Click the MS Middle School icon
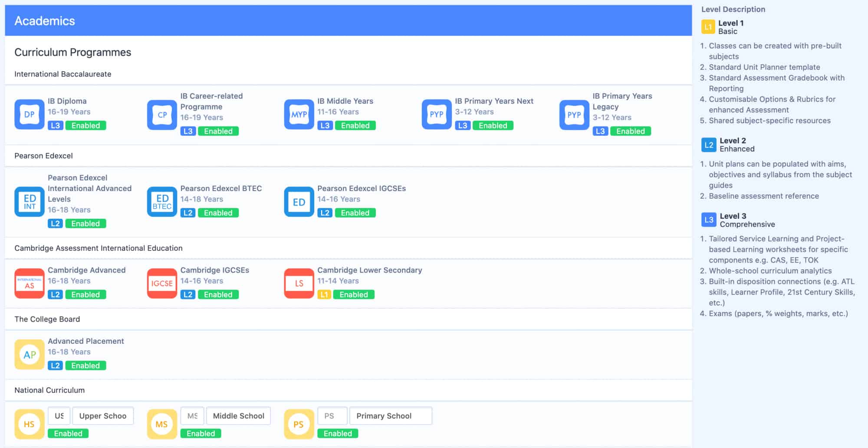 [162, 424]
